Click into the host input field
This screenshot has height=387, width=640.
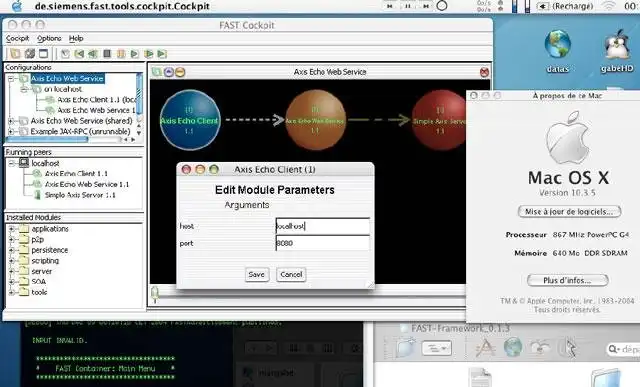323,226
